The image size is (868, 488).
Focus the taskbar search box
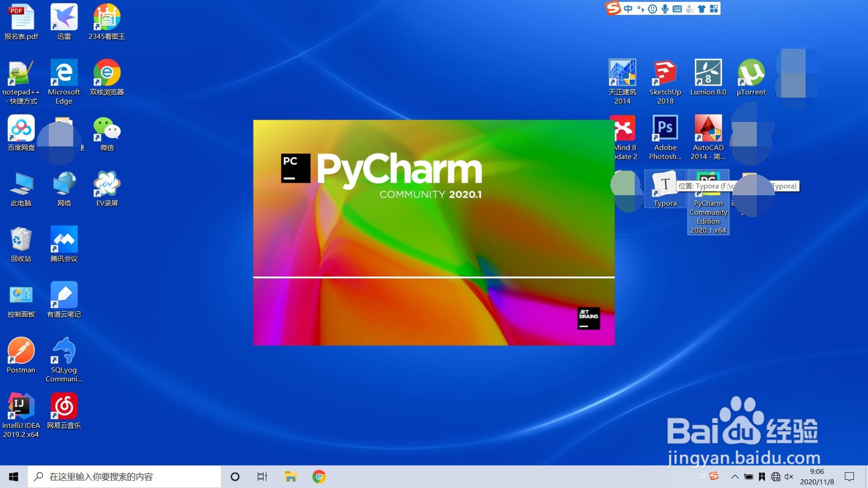pos(124,477)
